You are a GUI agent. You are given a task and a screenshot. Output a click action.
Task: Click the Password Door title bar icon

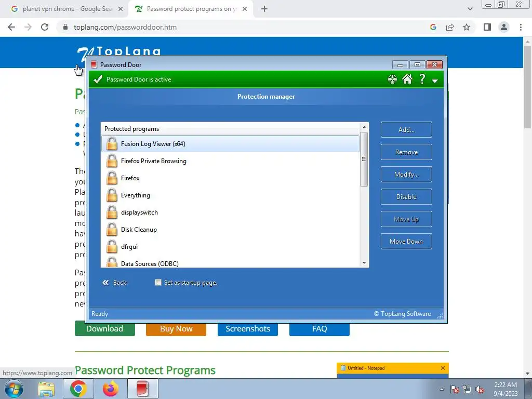tap(94, 65)
